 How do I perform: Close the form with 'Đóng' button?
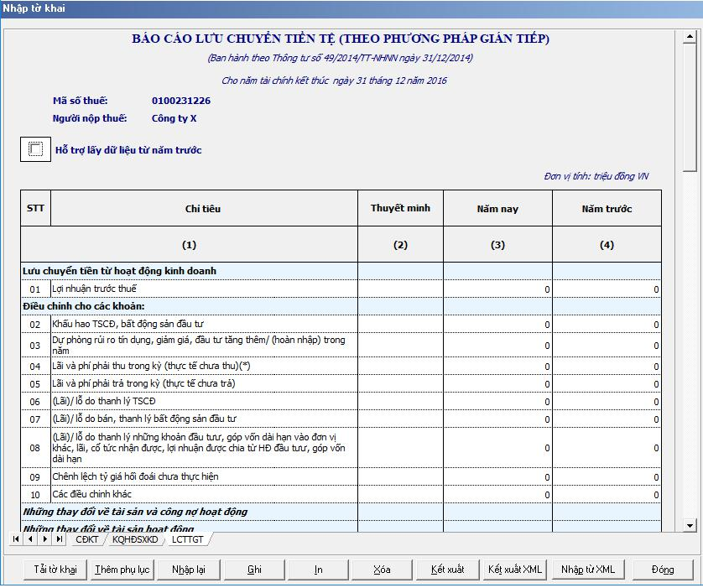pos(663,570)
